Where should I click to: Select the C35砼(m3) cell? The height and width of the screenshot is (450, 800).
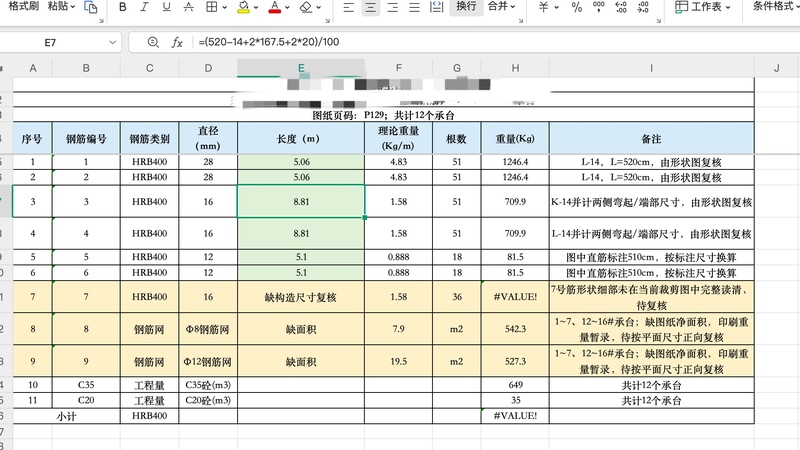pos(208,385)
